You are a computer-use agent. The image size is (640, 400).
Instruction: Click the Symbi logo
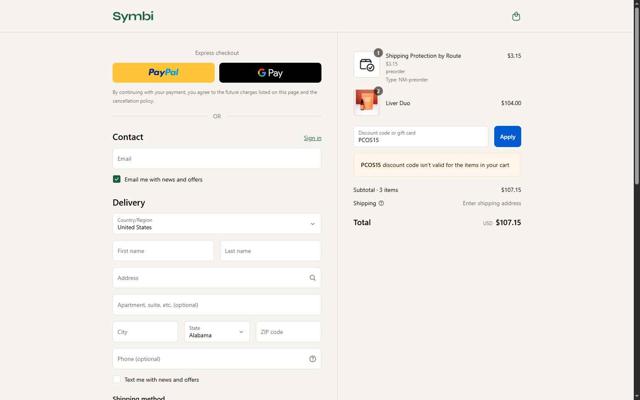coord(133,16)
